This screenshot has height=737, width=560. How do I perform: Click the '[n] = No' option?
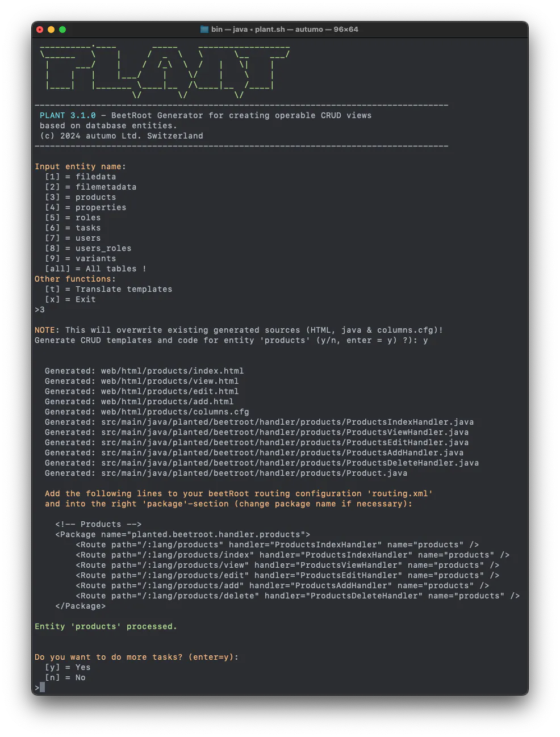point(65,677)
